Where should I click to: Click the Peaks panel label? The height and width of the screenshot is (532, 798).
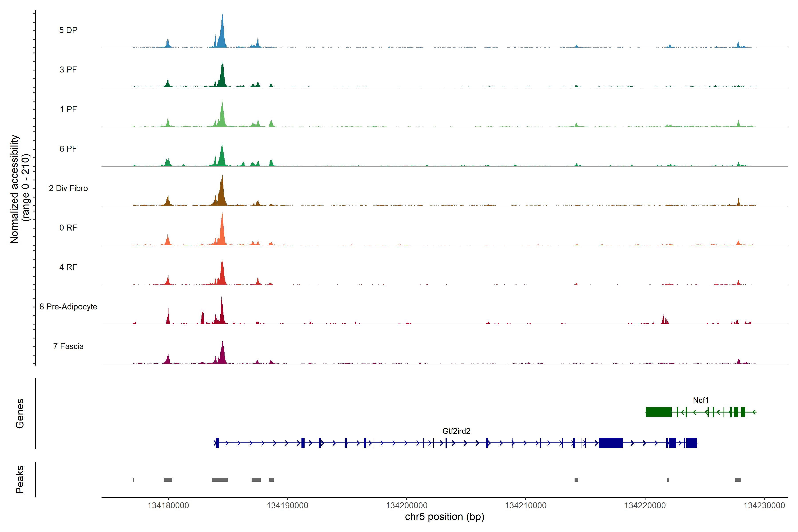coord(20,479)
